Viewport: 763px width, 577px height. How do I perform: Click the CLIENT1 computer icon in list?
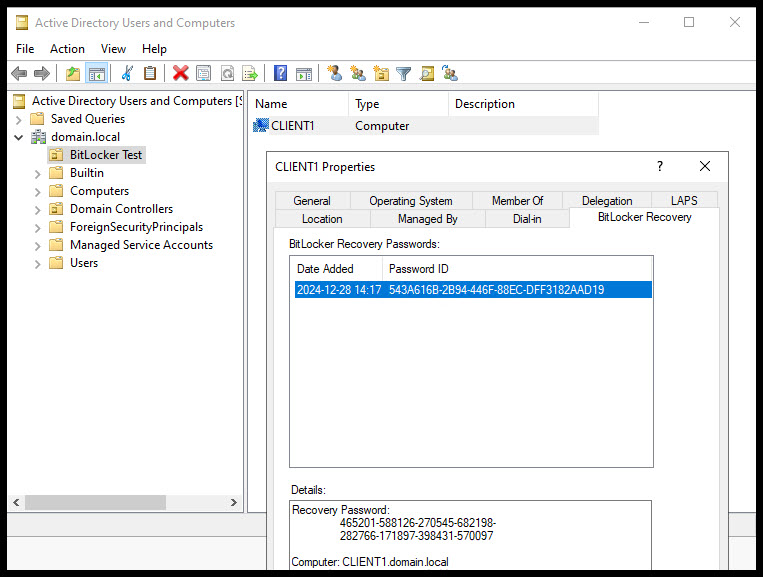[261, 126]
